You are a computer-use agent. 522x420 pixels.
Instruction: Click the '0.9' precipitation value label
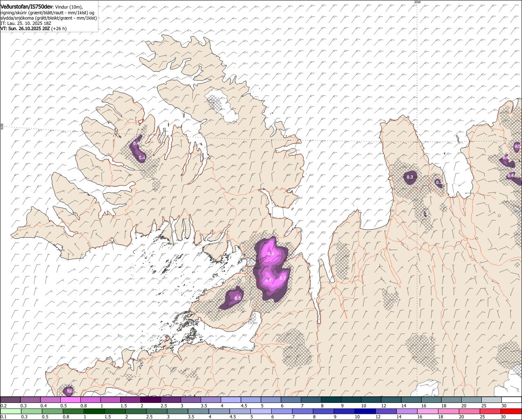pyautogui.click(x=271, y=254)
